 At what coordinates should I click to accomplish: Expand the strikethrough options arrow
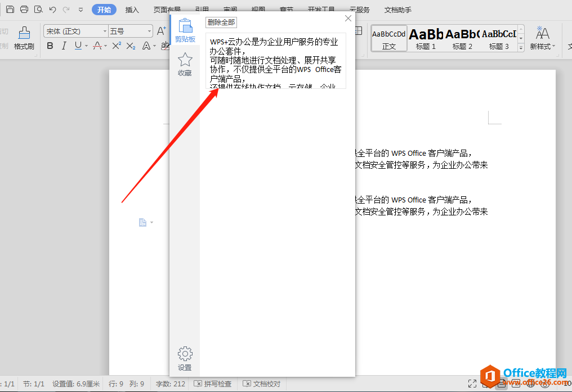pos(106,46)
